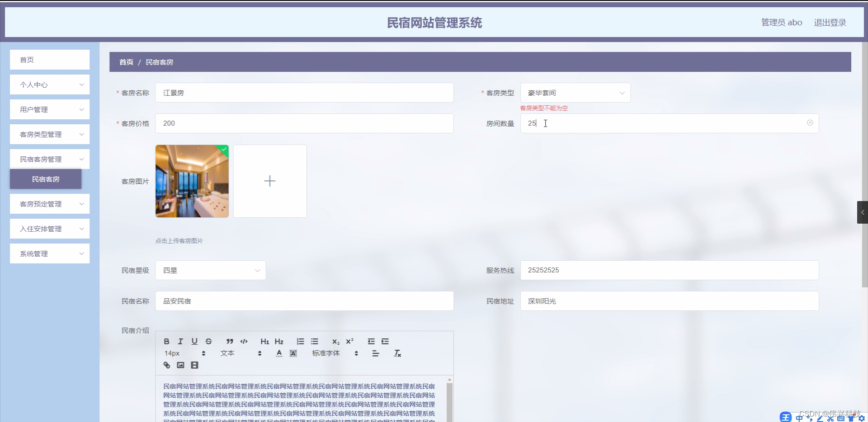Open the 客房类型 dropdown

[575, 93]
